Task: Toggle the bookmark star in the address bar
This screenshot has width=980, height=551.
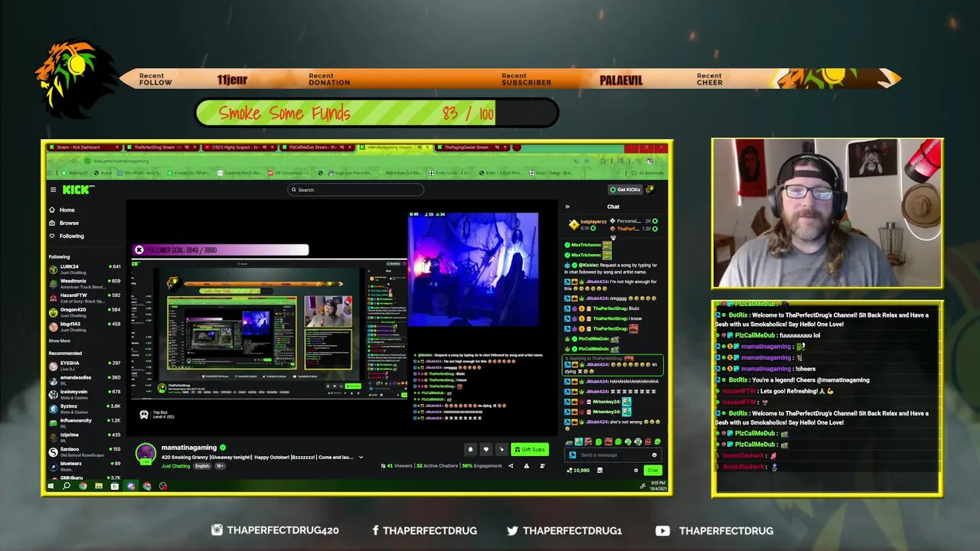Action: 586,161
